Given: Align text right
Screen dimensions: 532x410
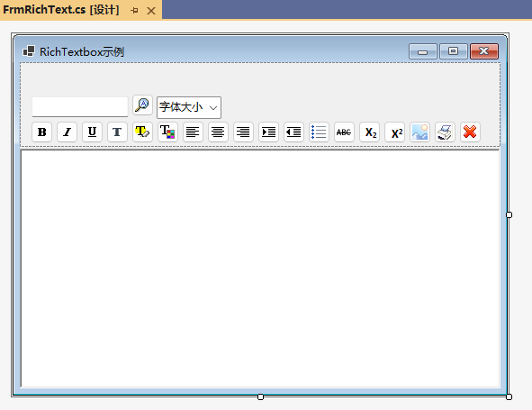Looking at the screenshot, I should point(243,132).
